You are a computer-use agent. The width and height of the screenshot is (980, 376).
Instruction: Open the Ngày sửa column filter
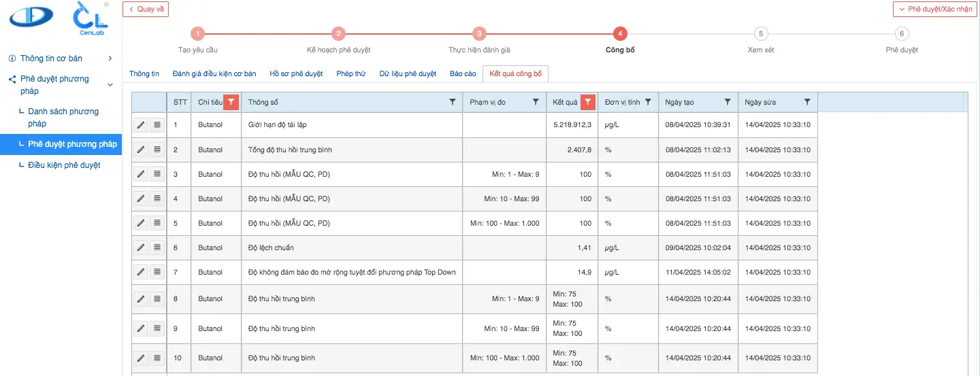click(x=807, y=102)
